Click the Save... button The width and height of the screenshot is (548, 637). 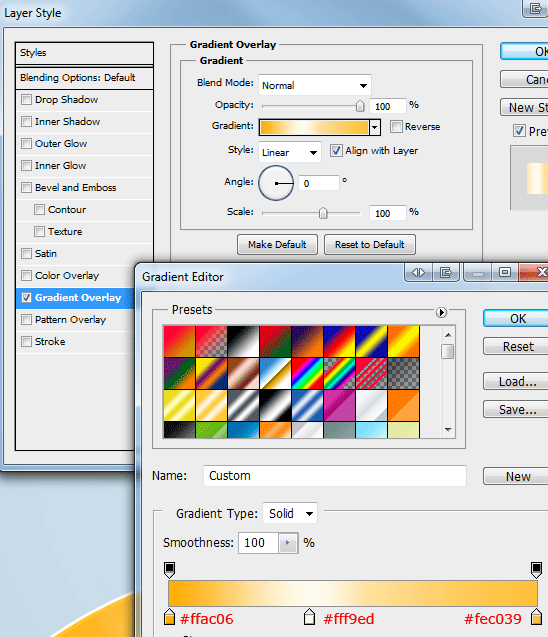point(516,410)
